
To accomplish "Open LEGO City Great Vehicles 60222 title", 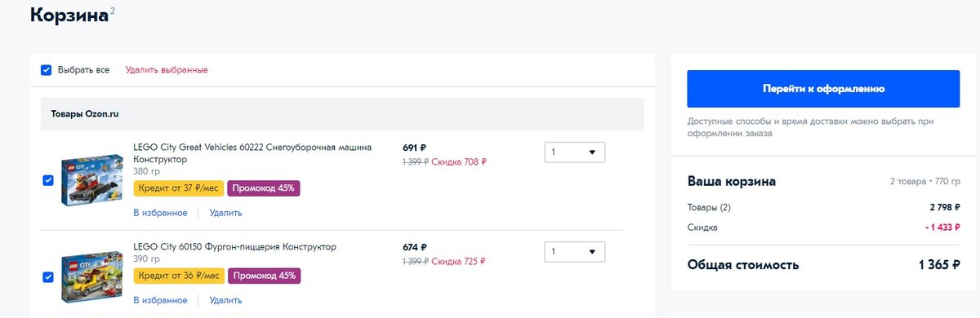I will pos(252,153).
